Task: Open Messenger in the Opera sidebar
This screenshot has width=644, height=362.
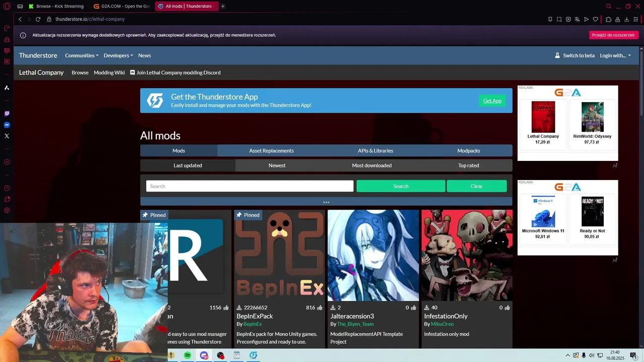Action: click(x=7, y=125)
